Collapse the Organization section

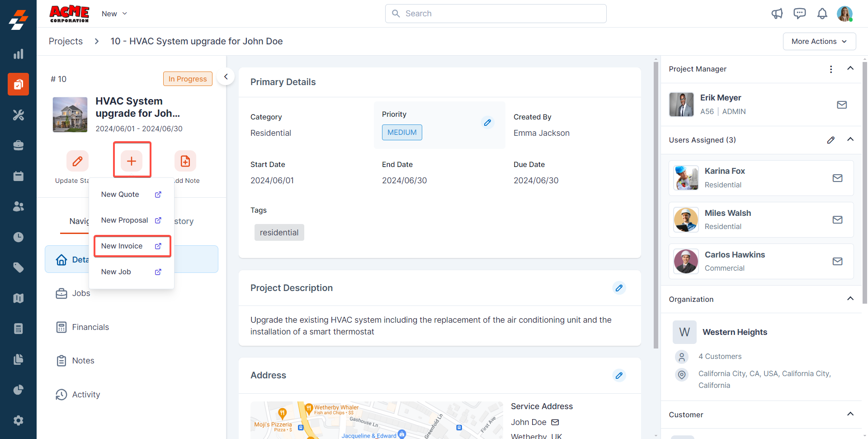850,299
